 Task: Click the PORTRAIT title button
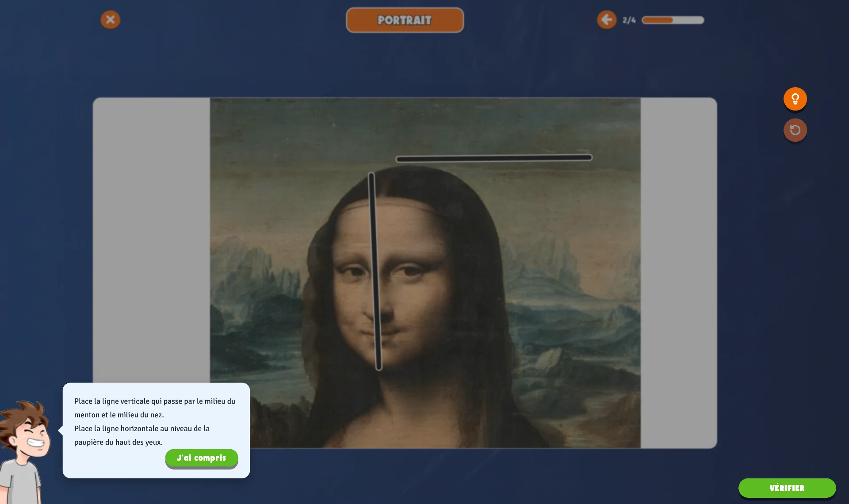(405, 20)
